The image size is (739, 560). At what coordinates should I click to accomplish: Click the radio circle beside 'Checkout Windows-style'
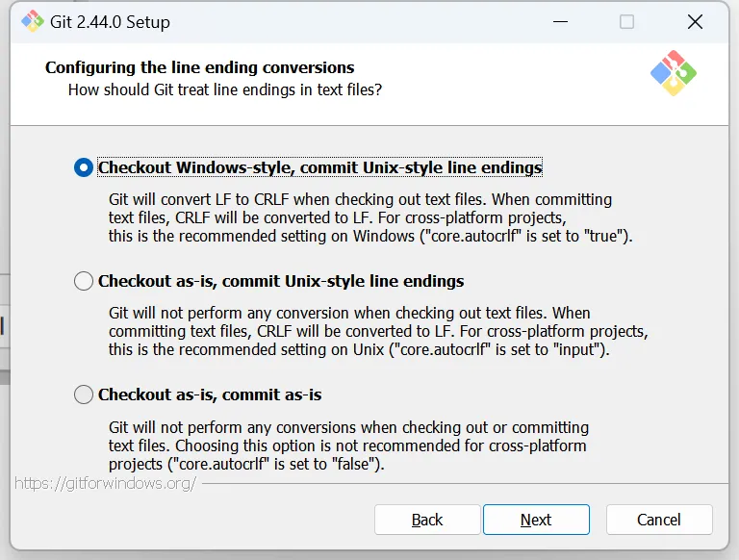tap(84, 167)
